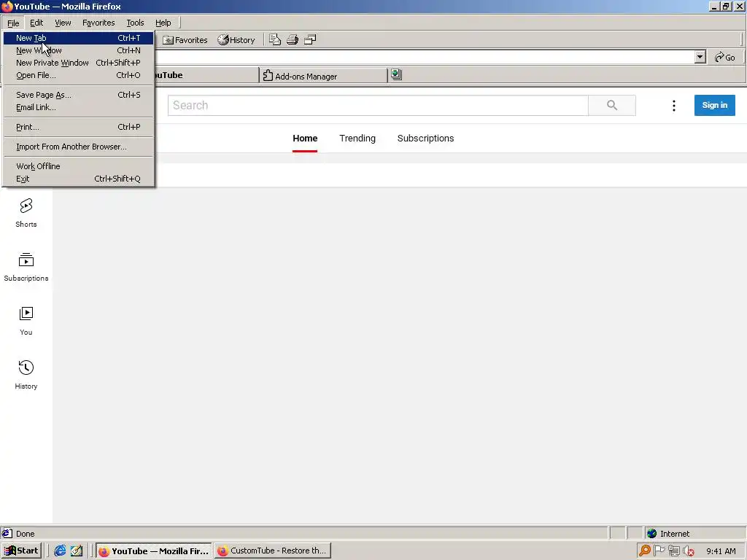Click the new tab icon beside Add-ons Manager

click(x=396, y=74)
